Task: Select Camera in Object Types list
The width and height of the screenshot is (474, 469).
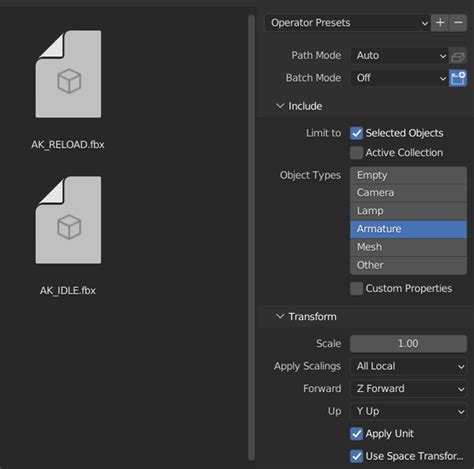Action: tap(408, 193)
